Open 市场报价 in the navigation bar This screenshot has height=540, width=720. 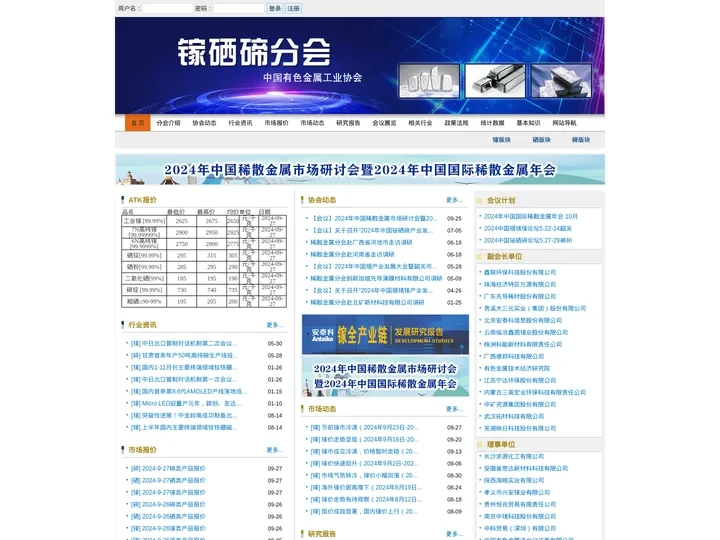276,123
